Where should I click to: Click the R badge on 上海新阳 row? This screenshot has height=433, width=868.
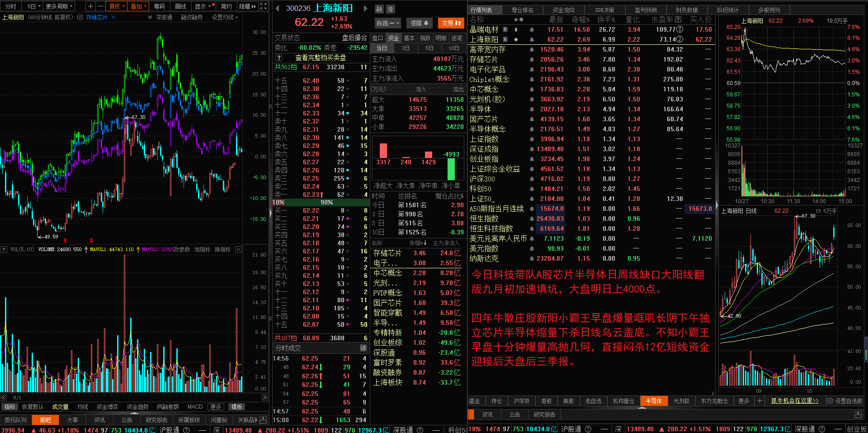click(x=505, y=39)
